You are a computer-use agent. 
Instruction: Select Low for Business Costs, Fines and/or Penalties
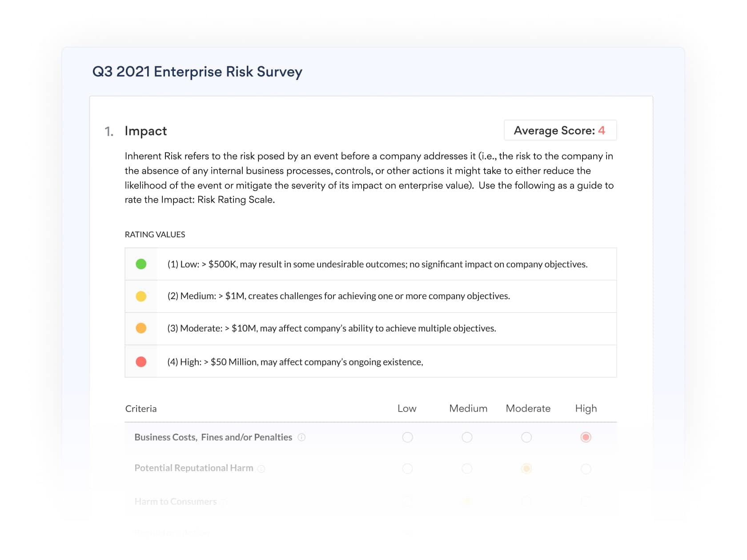407,437
